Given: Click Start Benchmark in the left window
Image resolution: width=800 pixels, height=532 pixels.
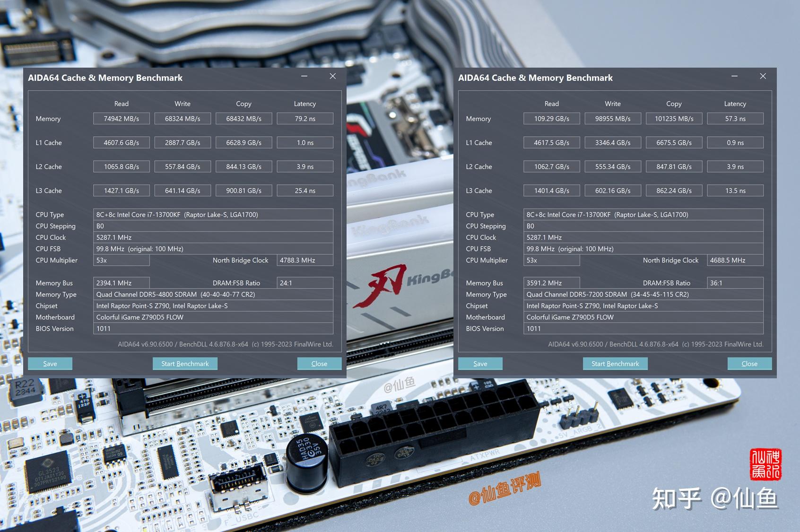Looking at the screenshot, I should (x=185, y=363).
